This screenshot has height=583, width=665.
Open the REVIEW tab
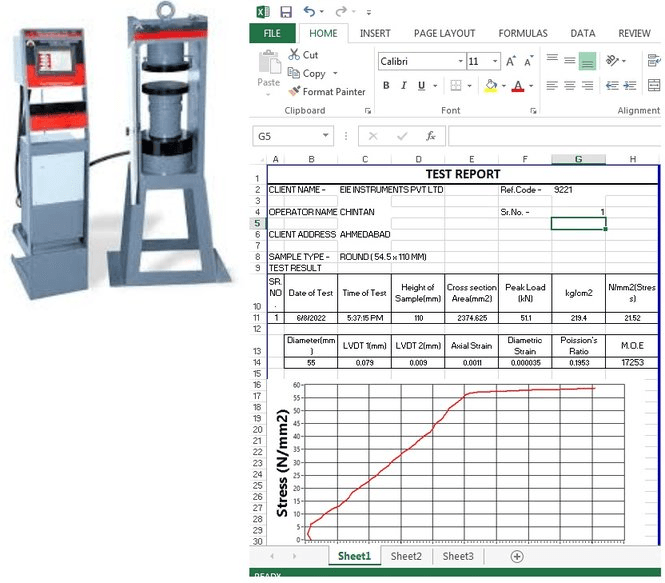pos(634,33)
